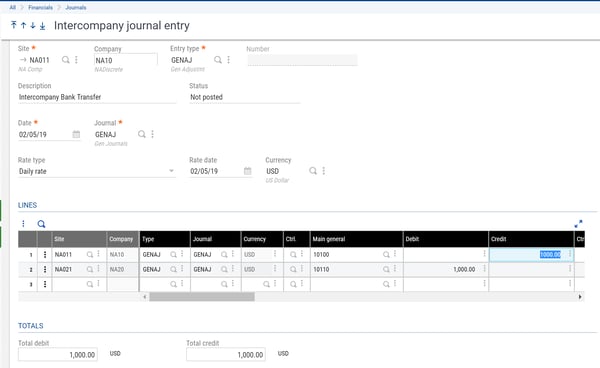
Task: Click scrollbar right arrow in grid
Action: [x=580, y=296]
